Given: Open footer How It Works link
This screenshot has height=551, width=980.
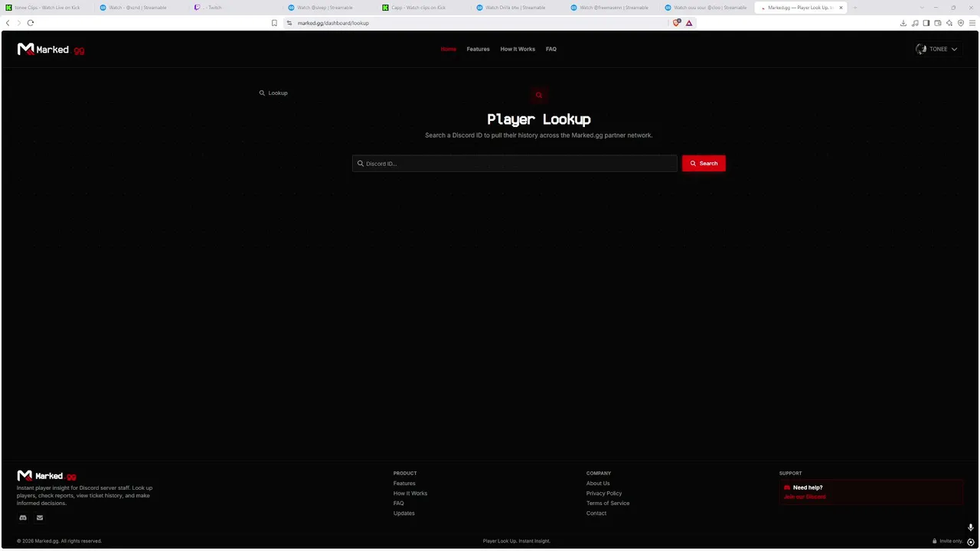Looking at the screenshot, I should tap(410, 493).
